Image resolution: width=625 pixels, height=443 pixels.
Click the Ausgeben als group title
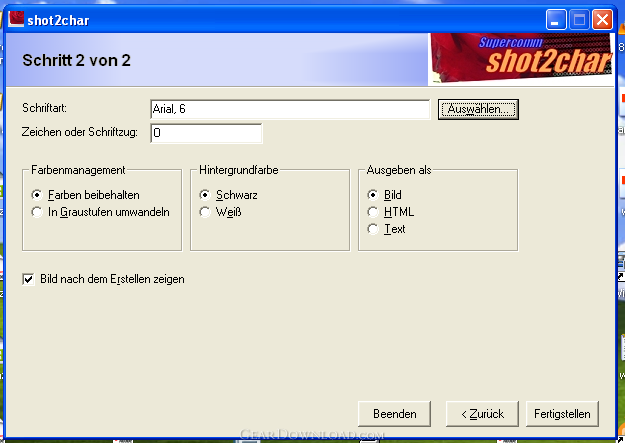click(x=399, y=170)
